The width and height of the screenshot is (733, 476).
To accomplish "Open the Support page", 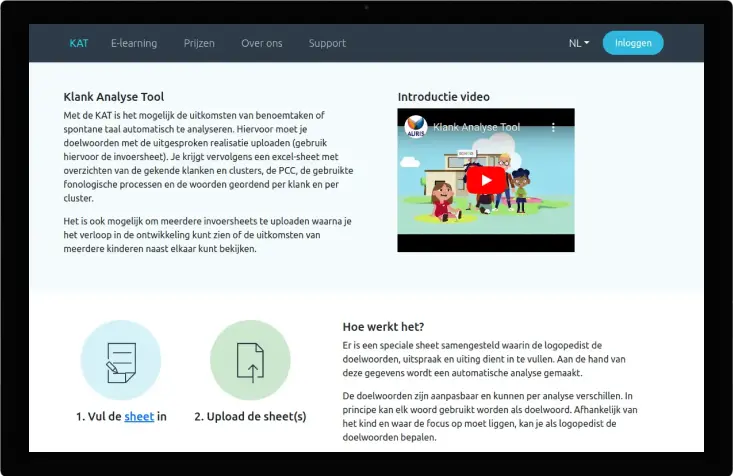I will [327, 43].
